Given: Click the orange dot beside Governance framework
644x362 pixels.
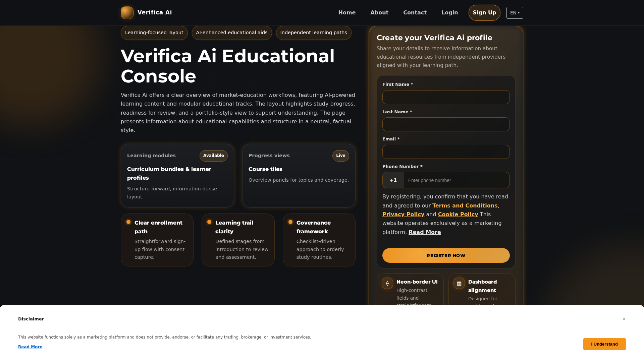Looking at the screenshot, I should pos(290,222).
